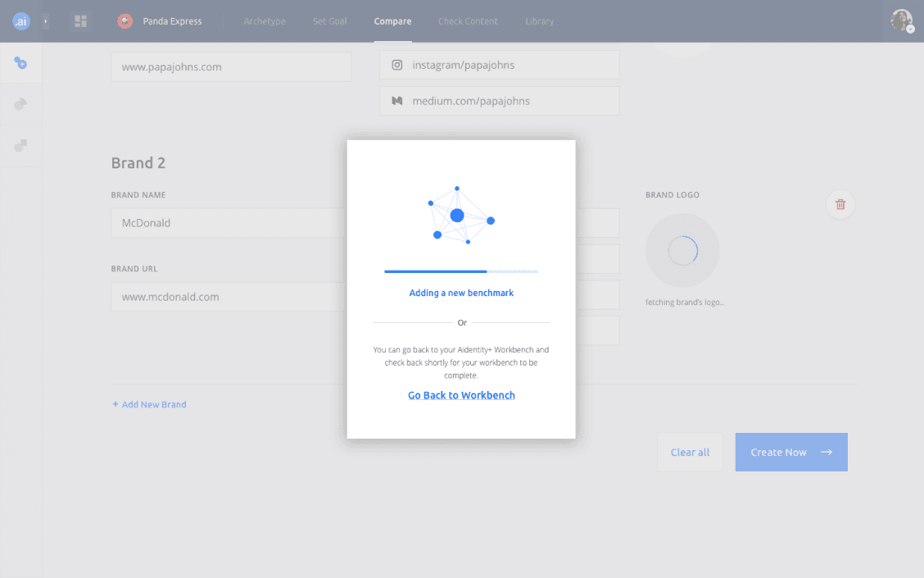Image resolution: width=924 pixels, height=578 pixels.
Task: Expand sidebar with the small arrow icon
Action: (45, 21)
